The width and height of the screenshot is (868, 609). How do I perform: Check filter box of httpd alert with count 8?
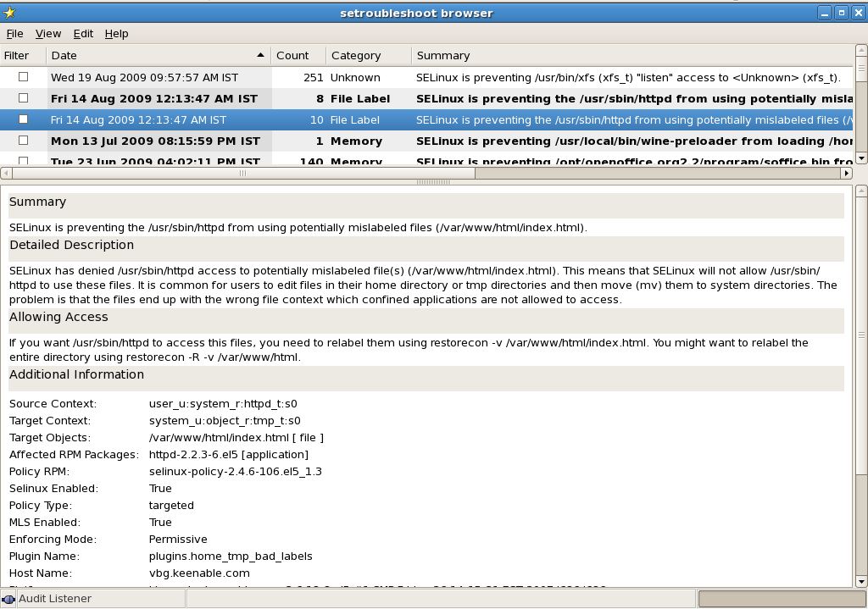(x=24, y=98)
